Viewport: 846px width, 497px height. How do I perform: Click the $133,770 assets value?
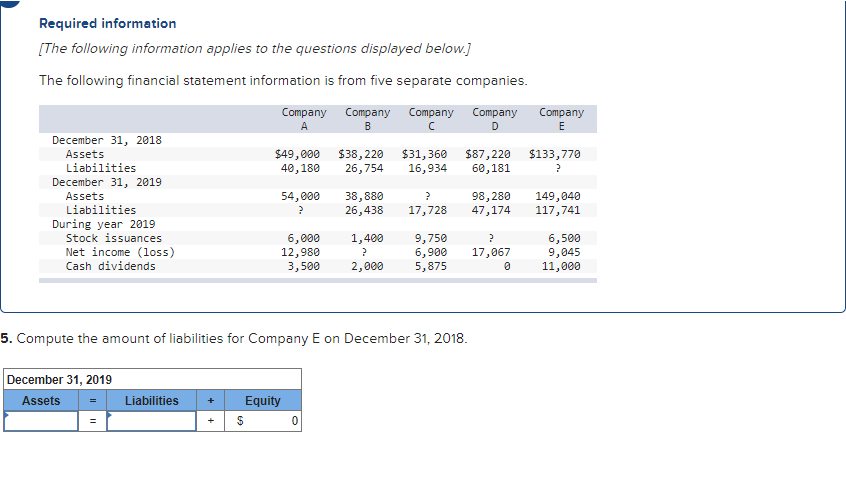click(x=555, y=154)
